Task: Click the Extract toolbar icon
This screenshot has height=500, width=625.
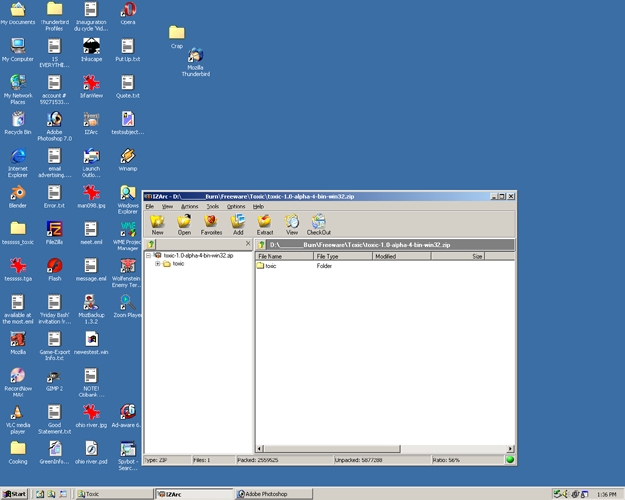Action: pyautogui.click(x=265, y=224)
